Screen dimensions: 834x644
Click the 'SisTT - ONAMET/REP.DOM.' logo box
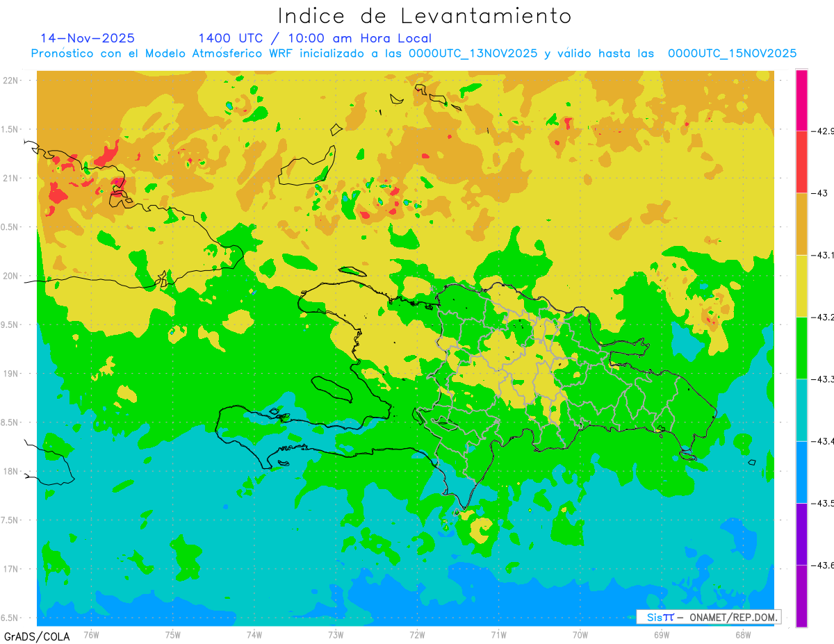click(x=709, y=617)
